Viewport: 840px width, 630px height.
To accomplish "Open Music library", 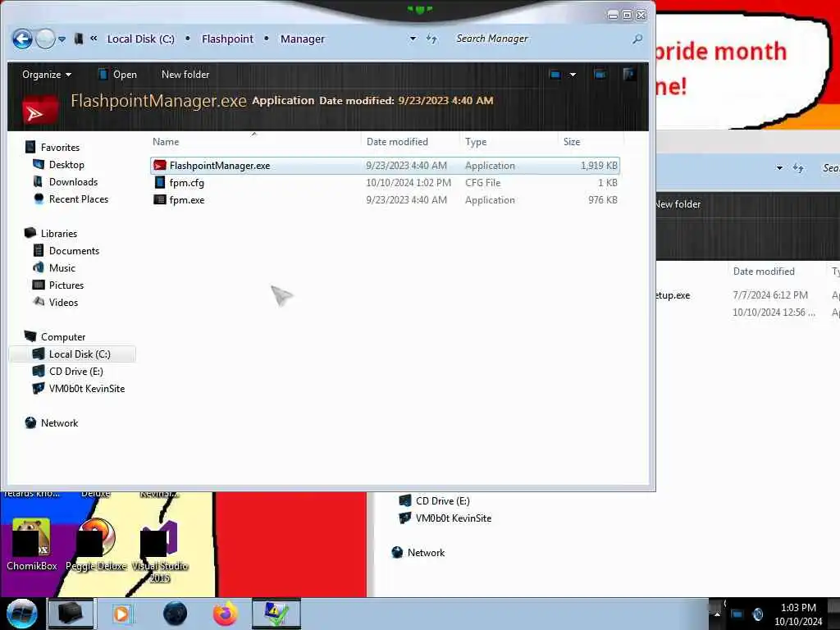I will pos(62,268).
